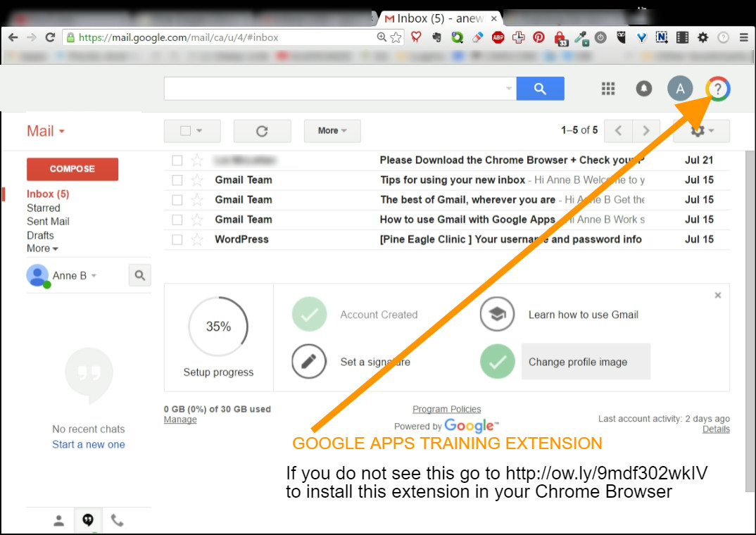Switch to phone calls tab
Image resolution: width=756 pixels, height=535 pixels.
[x=117, y=520]
